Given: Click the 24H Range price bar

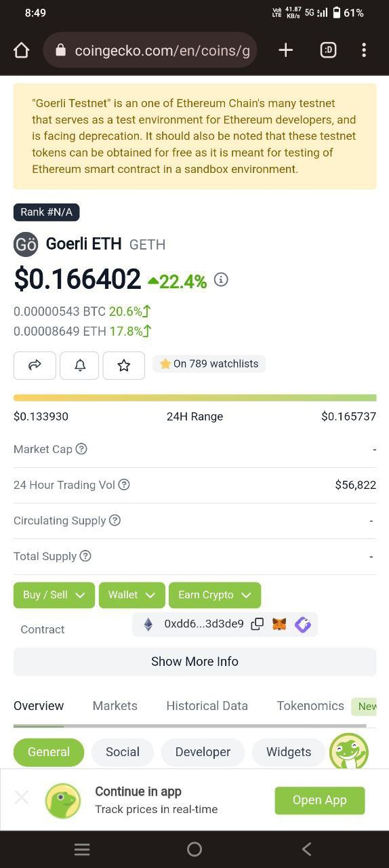Looking at the screenshot, I should (194, 398).
